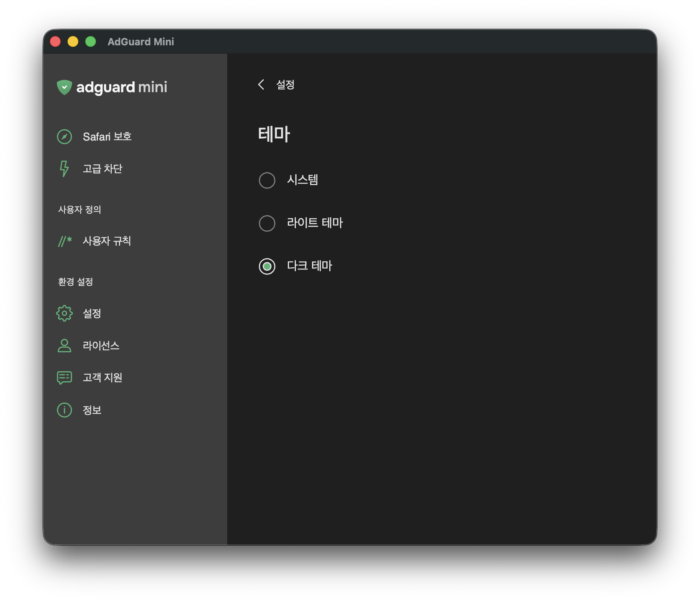Click the 다크 테마 label text
Image resolution: width=700 pixels, height=602 pixels.
click(x=309, y=266)
